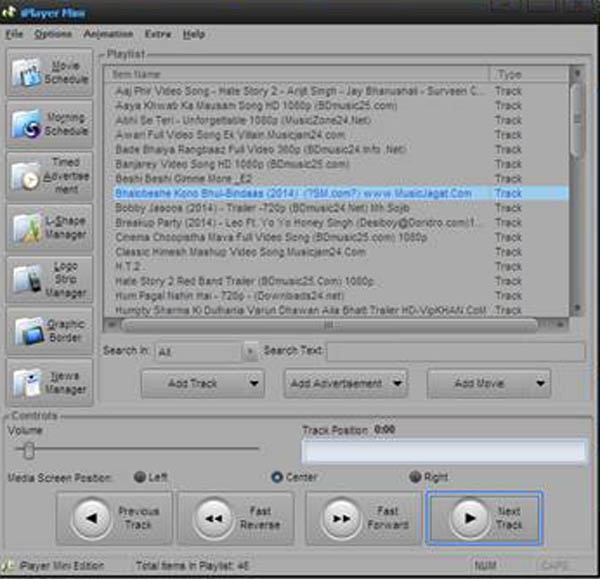Click the iPlayer app icon in title bar
Viewport: 600px width, 579px height.
point(8,13)
